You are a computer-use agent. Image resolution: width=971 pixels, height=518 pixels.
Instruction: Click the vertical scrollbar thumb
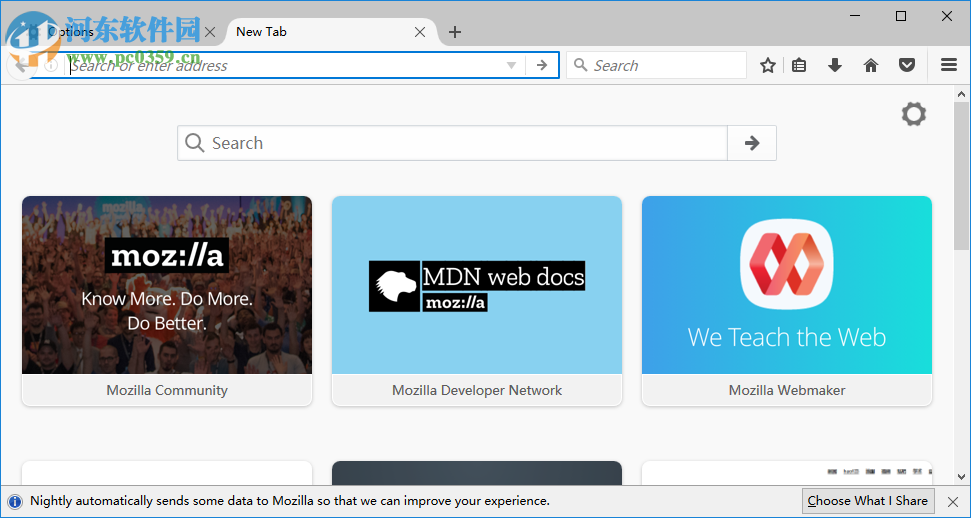pyautogui.click(x=961, y=177)
